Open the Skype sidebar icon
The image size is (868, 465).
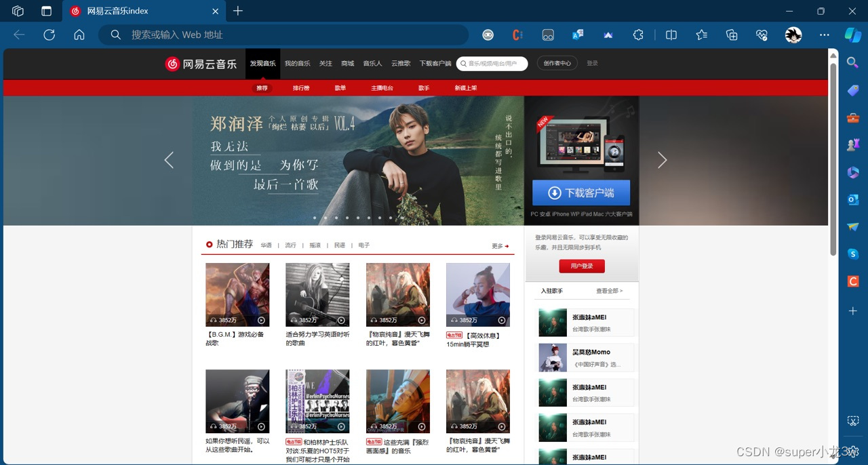coord(853,254)
